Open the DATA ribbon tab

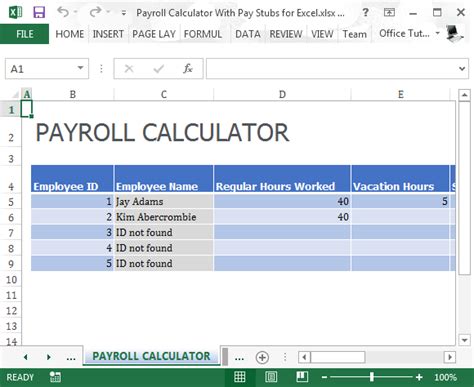(x=248, y=34)
